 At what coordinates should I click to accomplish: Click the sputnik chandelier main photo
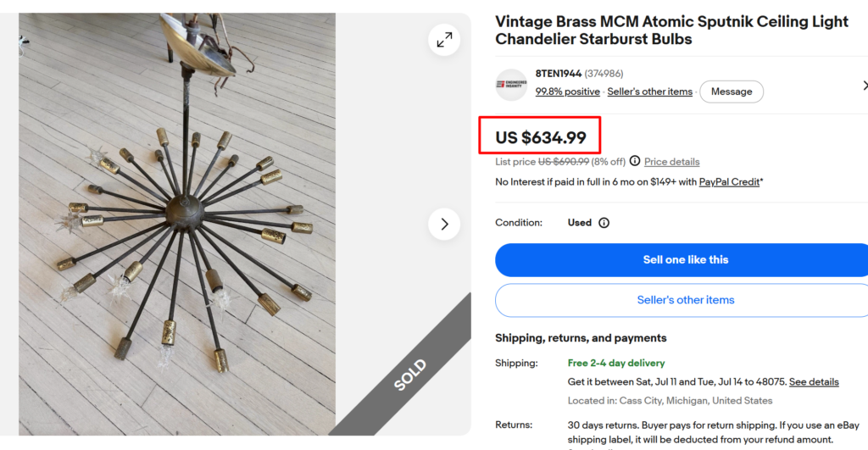point(177,225)
